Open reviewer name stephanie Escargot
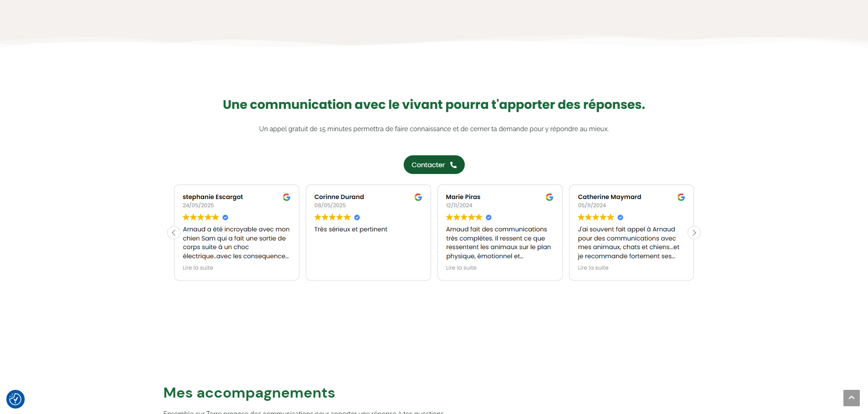Image resolution: width=868 pixels, height=414 pixels. (213, 197)
